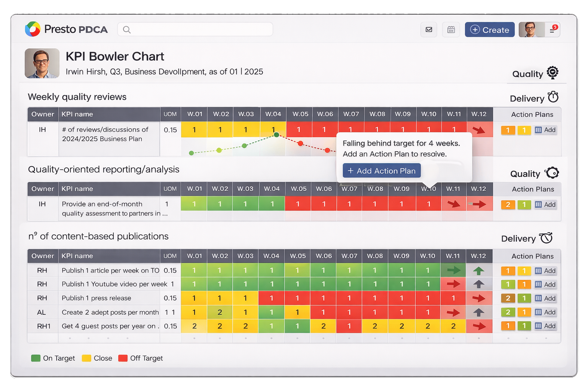Click Add for Get 4 guest posts row
Screen dimensions: 588x392
546,326
